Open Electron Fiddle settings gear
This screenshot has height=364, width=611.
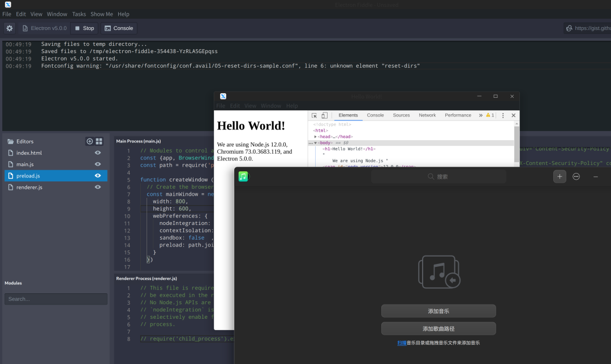10,28
